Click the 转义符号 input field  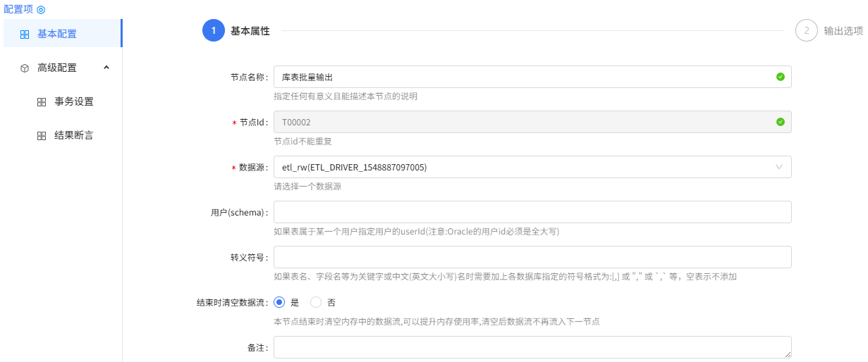(x=532, y=257)
